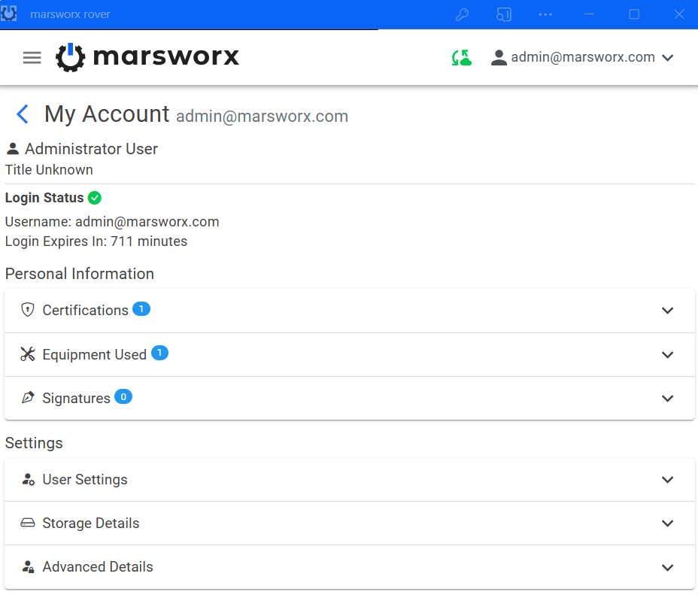Expand the Equipment Used panel chevron
Viewport: 698px width, 616px height.
(x=667, y=355)
